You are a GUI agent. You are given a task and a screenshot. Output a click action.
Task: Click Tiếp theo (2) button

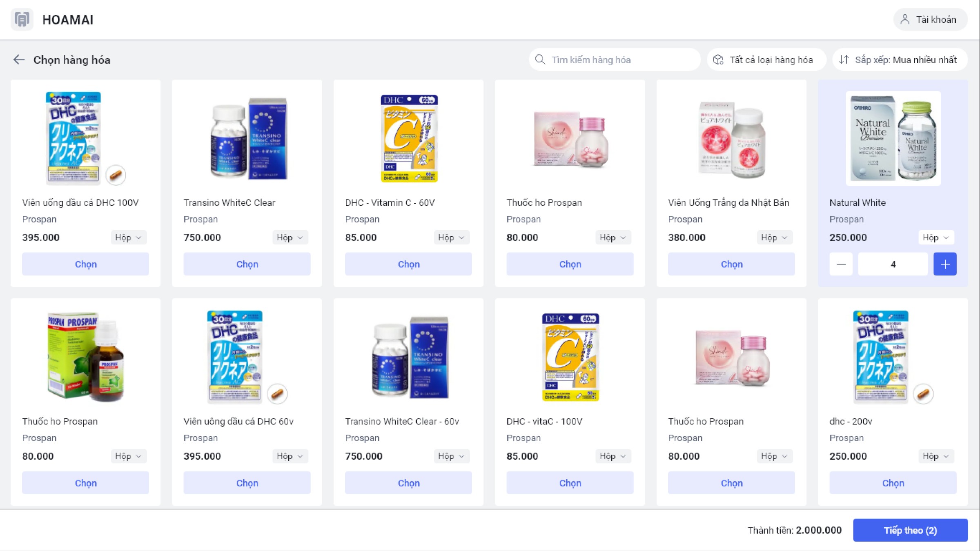(910, 530)
